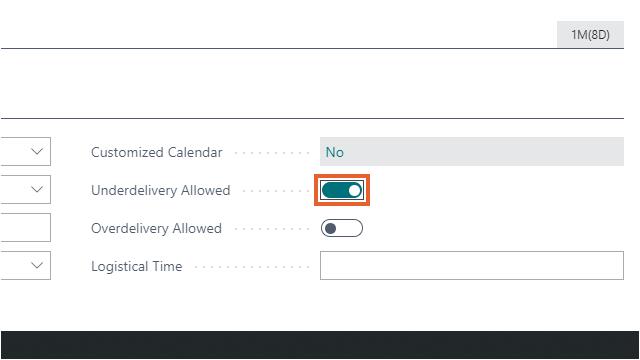Click the Overdelivery Allowed label text

(156, 228)
